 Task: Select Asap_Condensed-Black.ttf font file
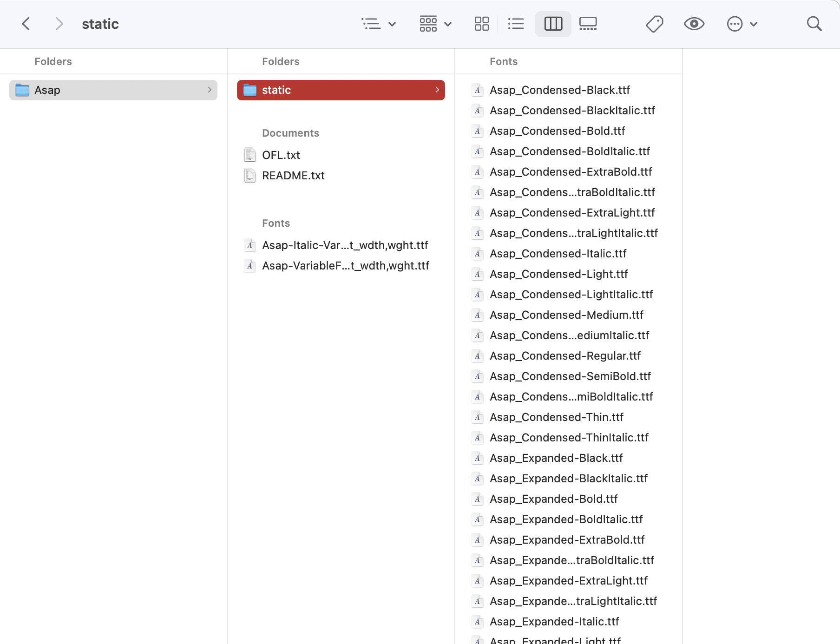559,90
